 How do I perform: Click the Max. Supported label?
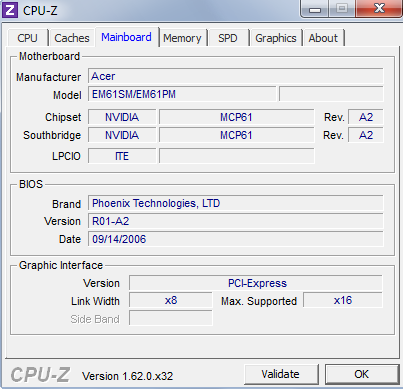coord(259,301)
